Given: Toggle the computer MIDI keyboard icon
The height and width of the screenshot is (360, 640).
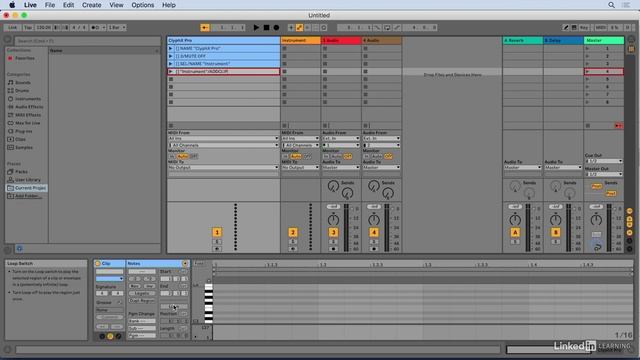Looking at the screenshot, I should coord(574,27).
